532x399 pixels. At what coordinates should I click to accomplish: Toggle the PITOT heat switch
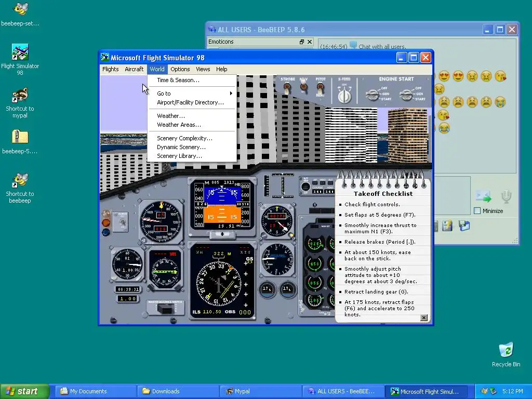(320, 89)
